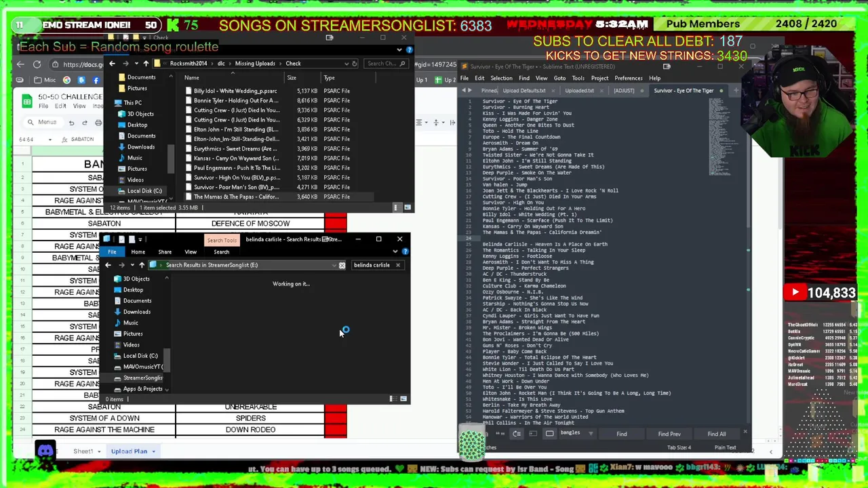Click 'dlc' in the breadcrumb path
Screen dimensions: 868x488
pyautogui.click(x=221, y=64)
